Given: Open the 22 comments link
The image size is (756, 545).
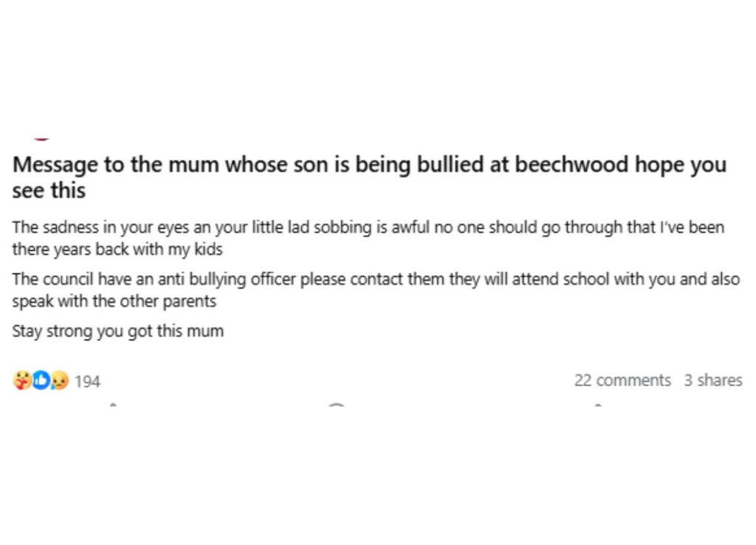Looking at the screenshot, I should (622, 380).
